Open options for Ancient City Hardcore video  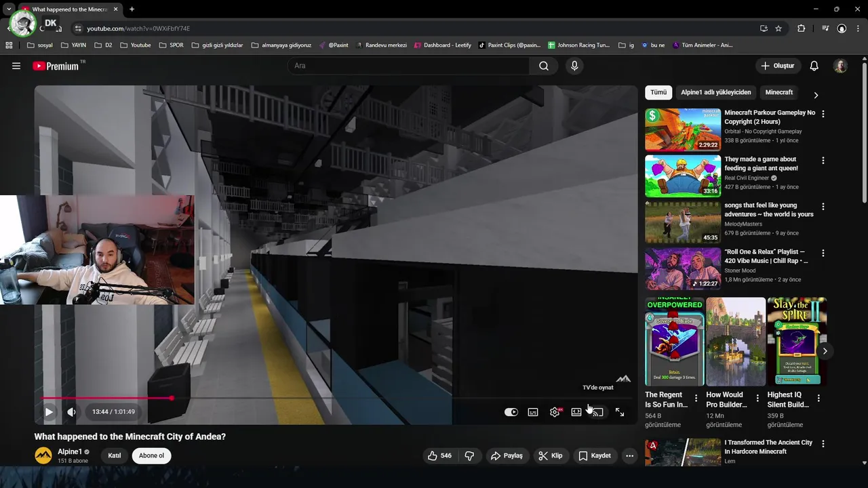823,444
